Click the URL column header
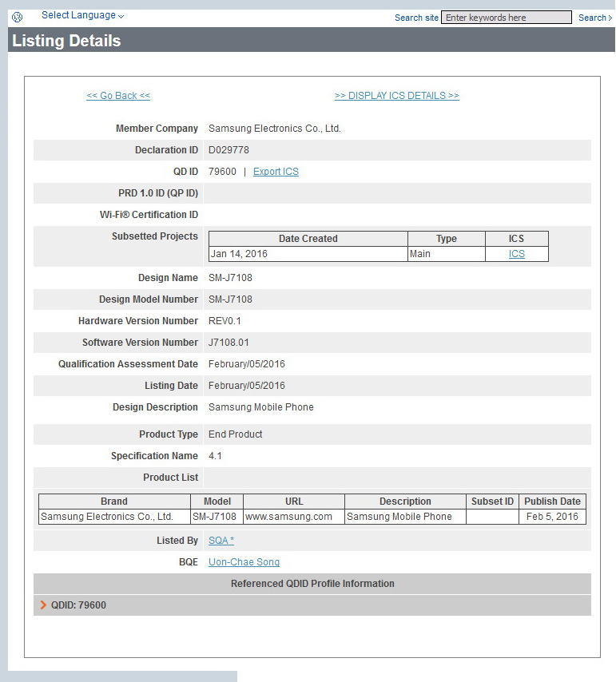 point(294,502)
